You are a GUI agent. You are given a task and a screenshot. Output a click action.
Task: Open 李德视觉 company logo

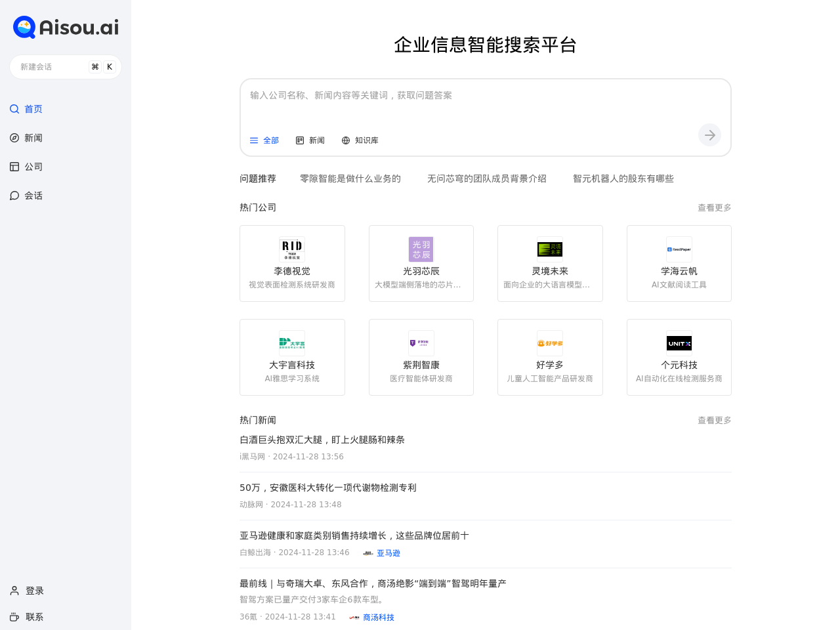292,249
